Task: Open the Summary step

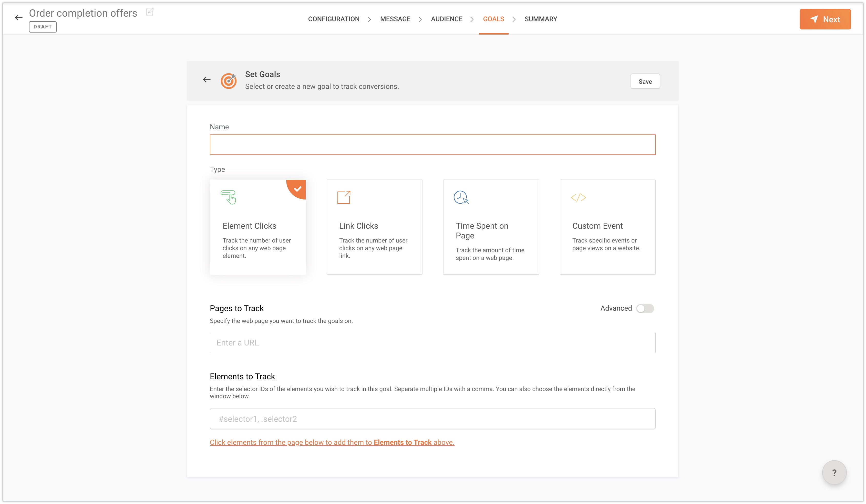Action: click(541, 19)
